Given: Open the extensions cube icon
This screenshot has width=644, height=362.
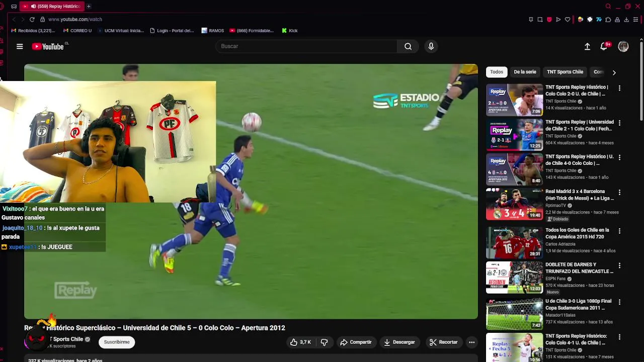Looking at the screenshot, I should pos(608,20).
